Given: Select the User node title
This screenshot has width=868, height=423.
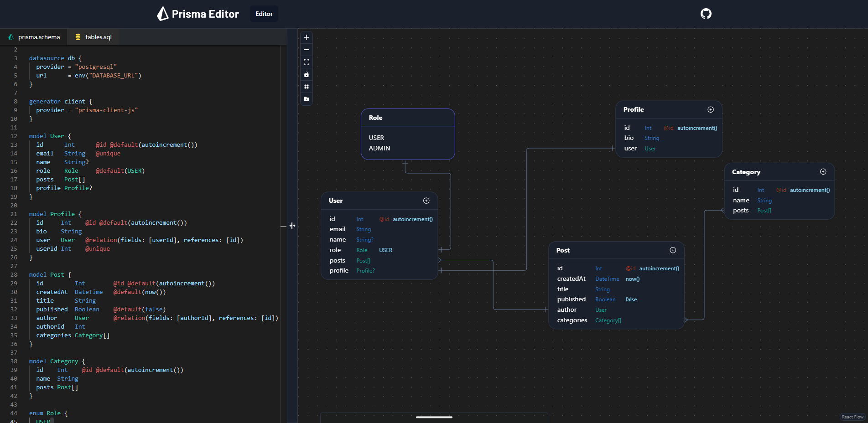Looking at the screenshot, I should point(336,201).
